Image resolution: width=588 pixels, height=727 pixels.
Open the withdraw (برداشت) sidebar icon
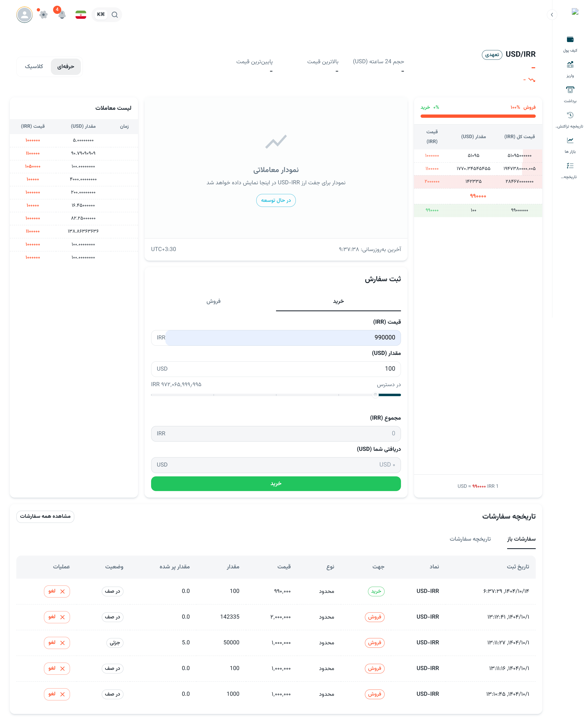(570, 90)
